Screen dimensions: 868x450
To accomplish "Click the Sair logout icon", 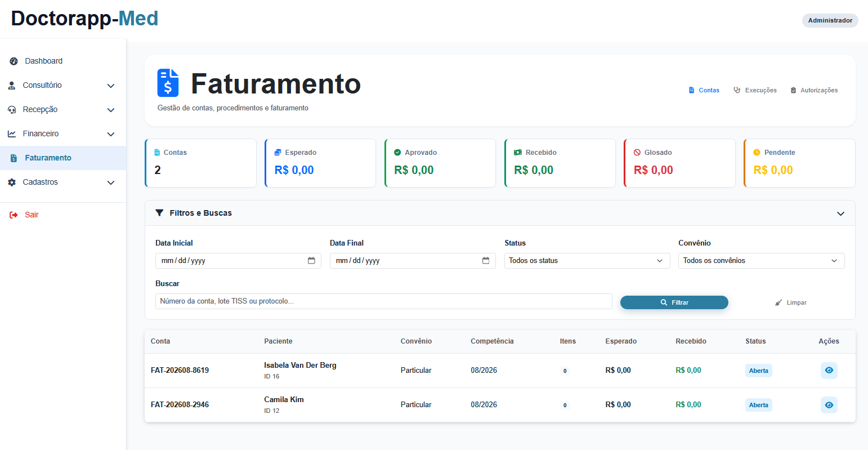I will 14,215.
